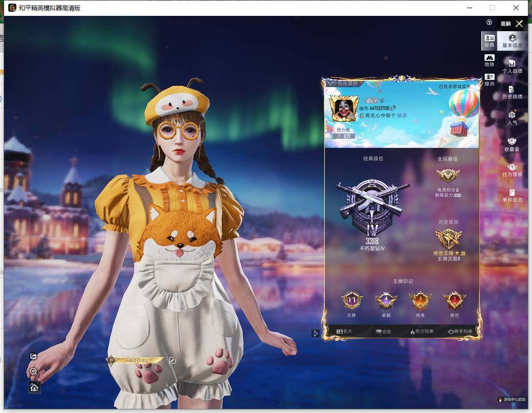The width and height of the screenshot is (532, 413).
Task: Click the 传奇 badge with 3
Action: click(420, 301)
